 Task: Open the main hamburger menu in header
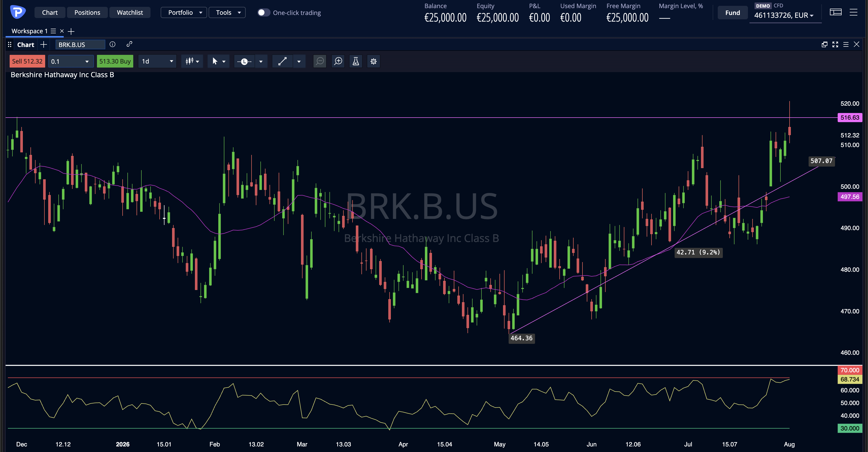pos(854,12)
